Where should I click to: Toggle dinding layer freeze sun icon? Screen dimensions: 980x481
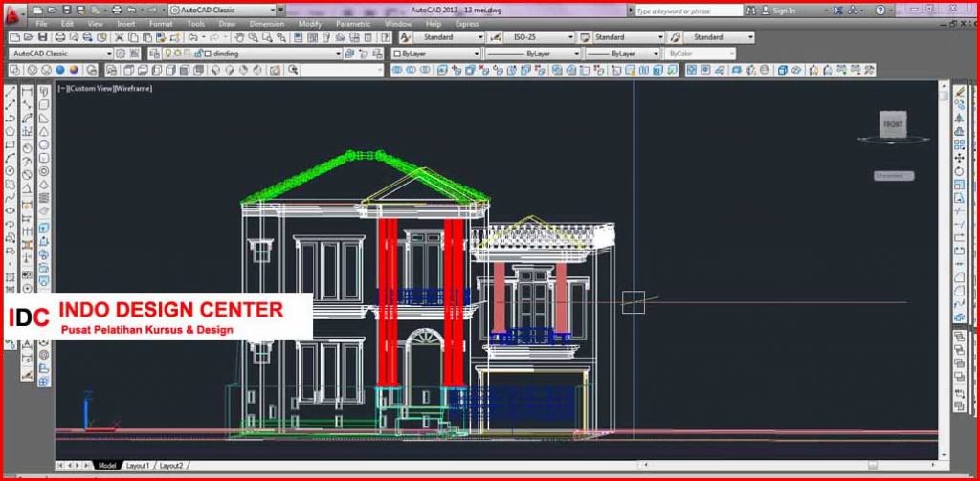click(177, 54)
